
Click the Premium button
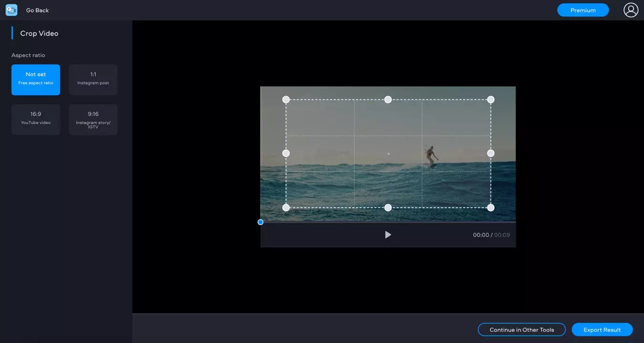583,10
